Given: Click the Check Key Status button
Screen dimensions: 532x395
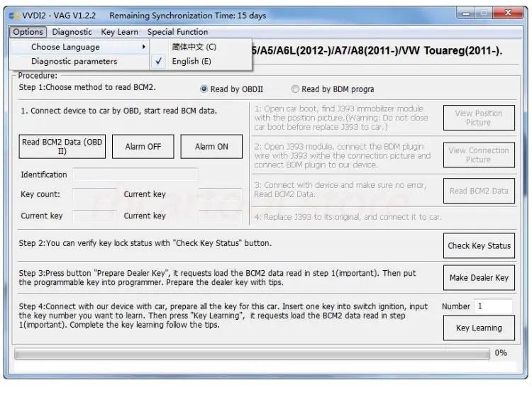Looking at the screenshot, I should point(479,245).
